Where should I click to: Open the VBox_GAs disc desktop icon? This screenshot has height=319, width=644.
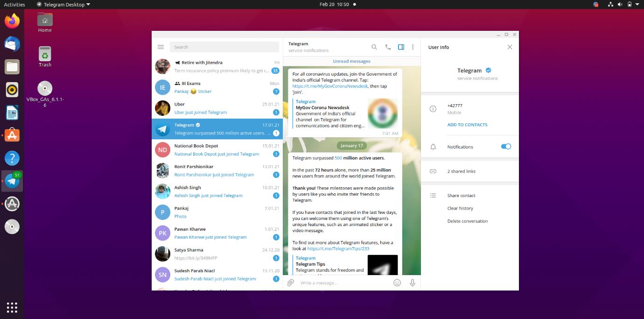[45, 94]
